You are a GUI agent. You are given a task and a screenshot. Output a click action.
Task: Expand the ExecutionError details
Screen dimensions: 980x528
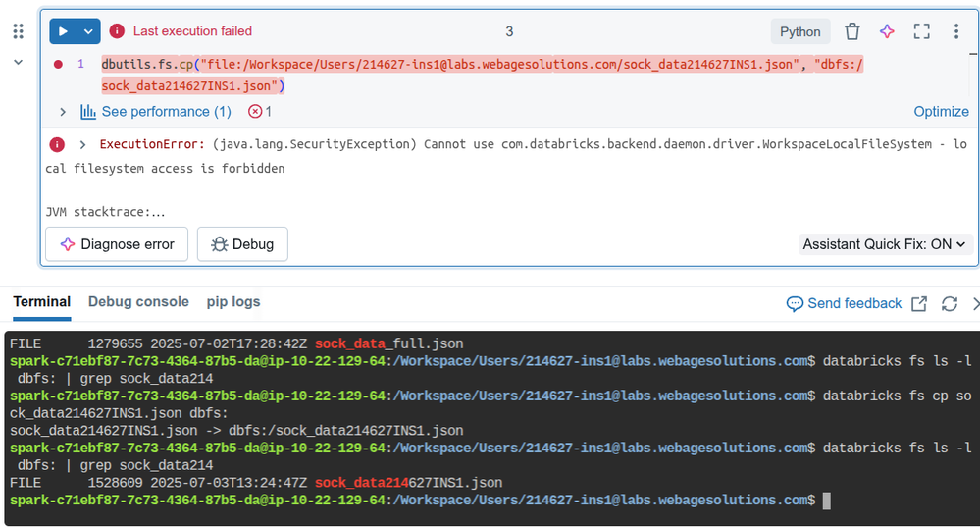pos(82,145)
